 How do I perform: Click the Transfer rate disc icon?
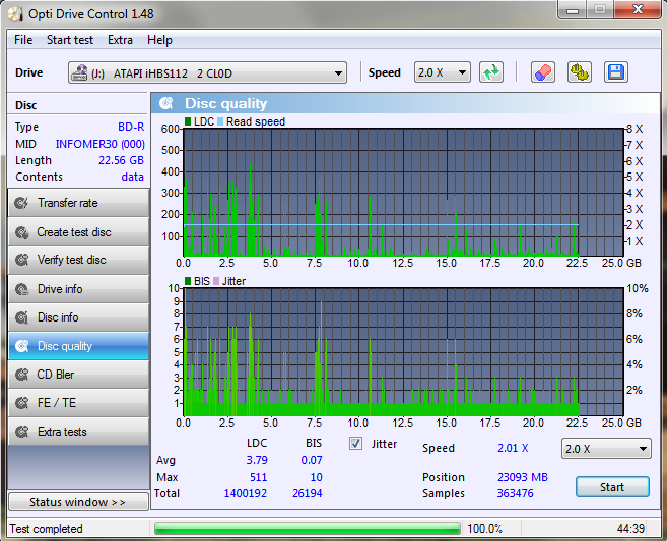[21, 203]
